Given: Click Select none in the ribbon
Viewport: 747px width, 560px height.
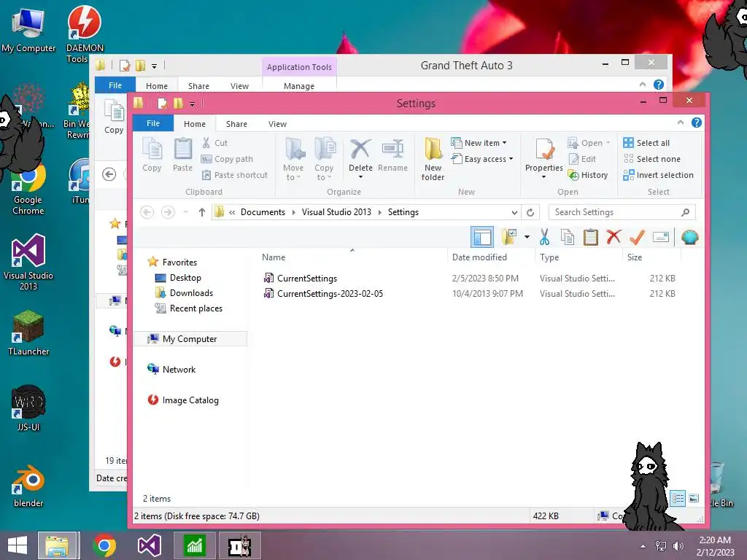Looking at the screenshot, I should tap(651, 159).
